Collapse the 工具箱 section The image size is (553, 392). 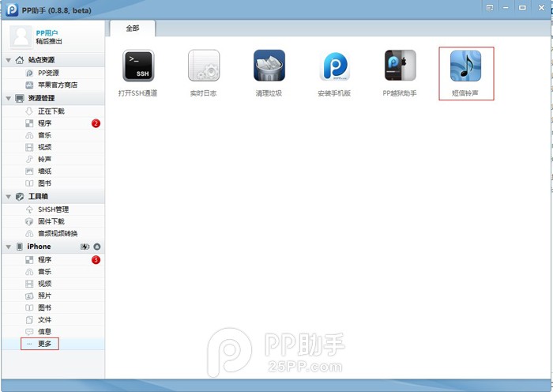pyautogui.click(x=9, y=197)
